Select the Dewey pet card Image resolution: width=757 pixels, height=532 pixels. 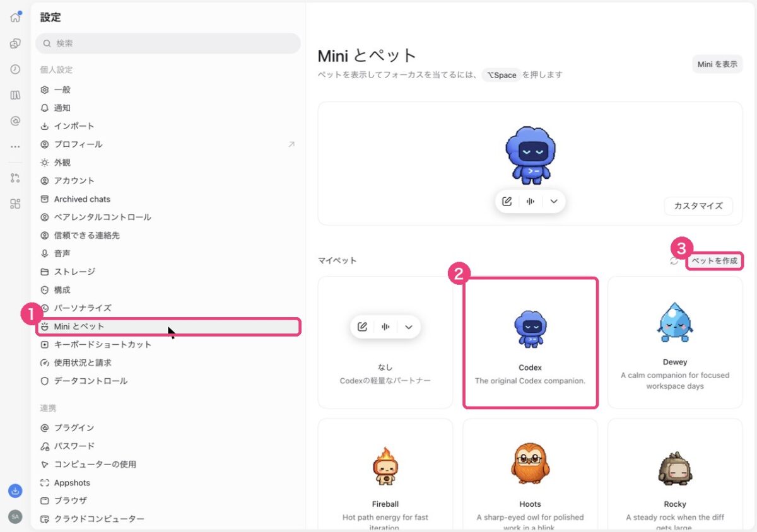coord(675,342)
